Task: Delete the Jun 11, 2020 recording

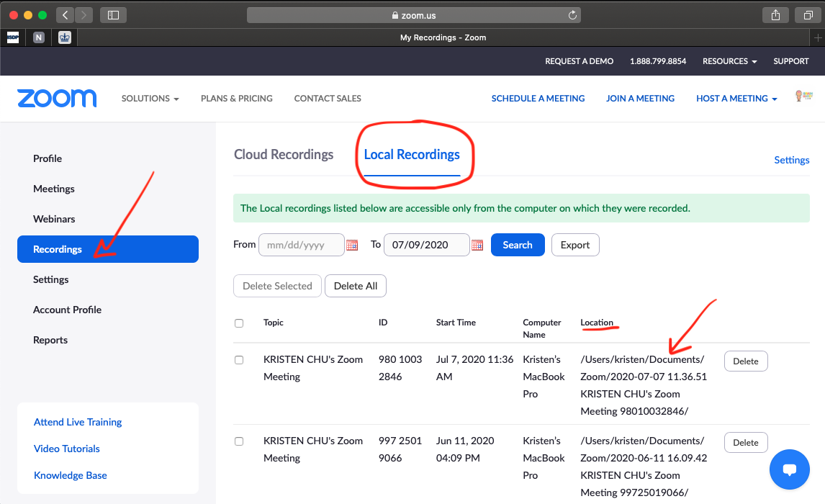Action: 746,443
